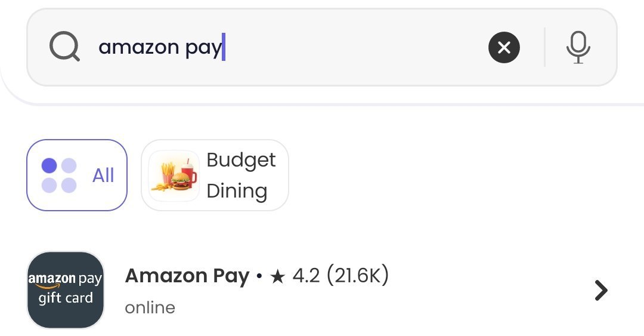Click the word "amazon" in the search query
The image size is (644, 336).
coord(138,47)
